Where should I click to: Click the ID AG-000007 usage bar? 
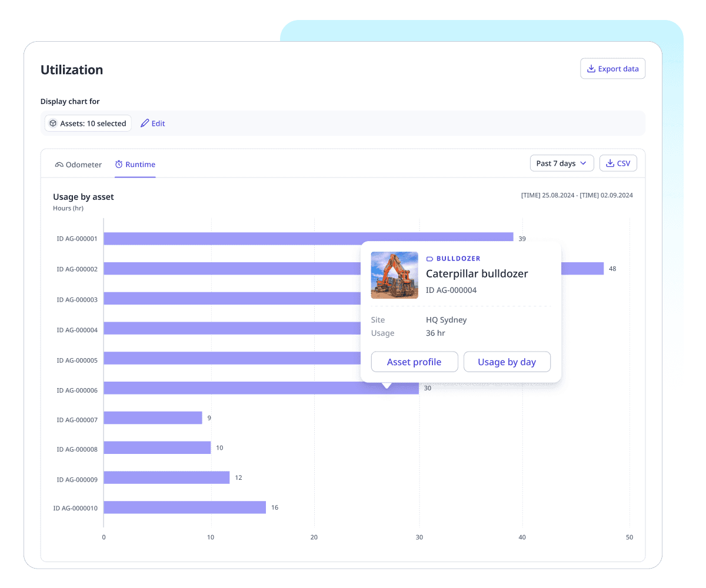pyautogui.click(x=153, y=418)
